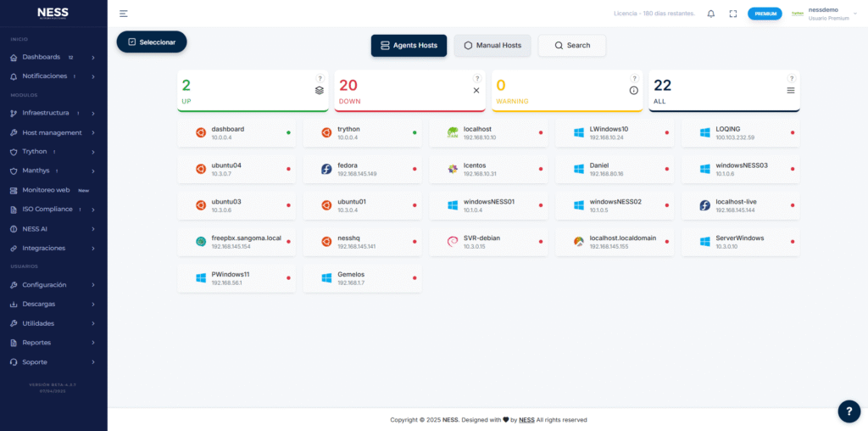Switch to the Manual Hosts tab

point(492,46)
